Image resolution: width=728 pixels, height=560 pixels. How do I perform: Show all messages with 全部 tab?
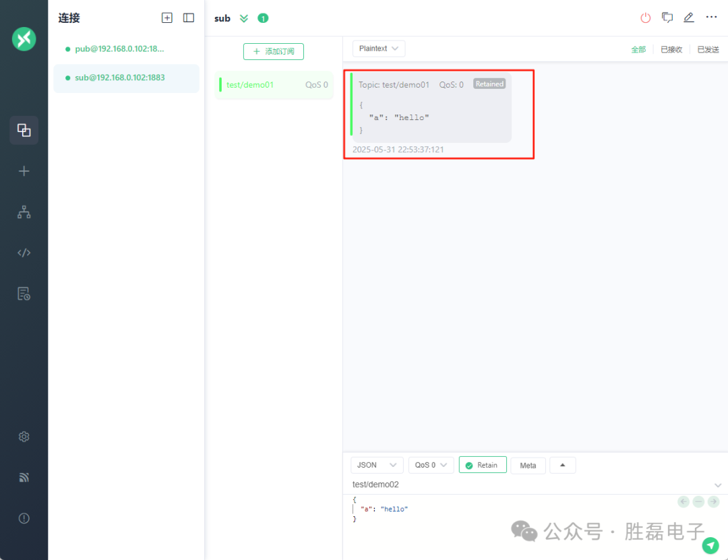point(638,49)
